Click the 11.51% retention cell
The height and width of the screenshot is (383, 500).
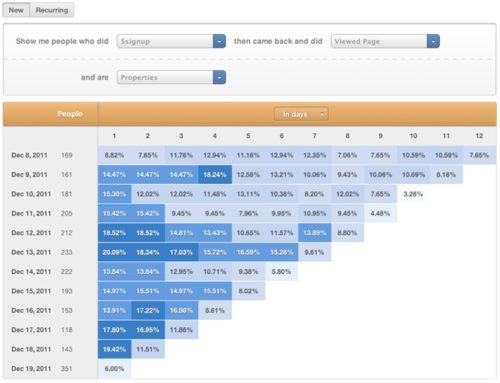pos(148,349)
